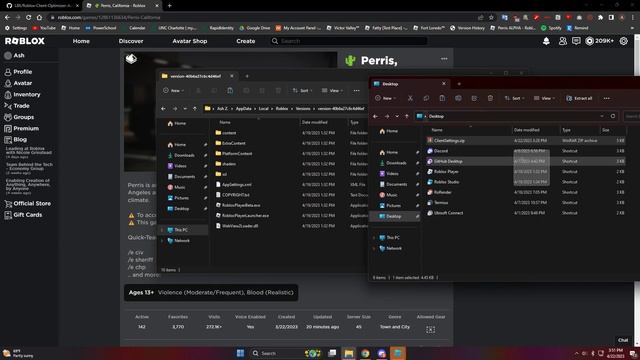The height and width of the screenshot is (360, 640).
Task: Click the Robux balance 209K+
Action: click(599, 41)
